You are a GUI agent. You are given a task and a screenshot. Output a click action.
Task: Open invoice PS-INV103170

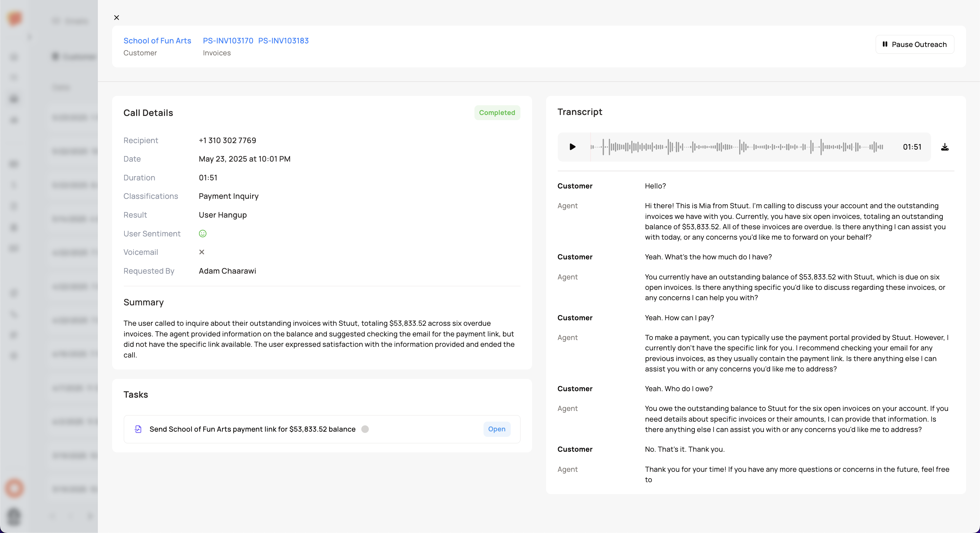pyautogui.click(x=228, y=41)
